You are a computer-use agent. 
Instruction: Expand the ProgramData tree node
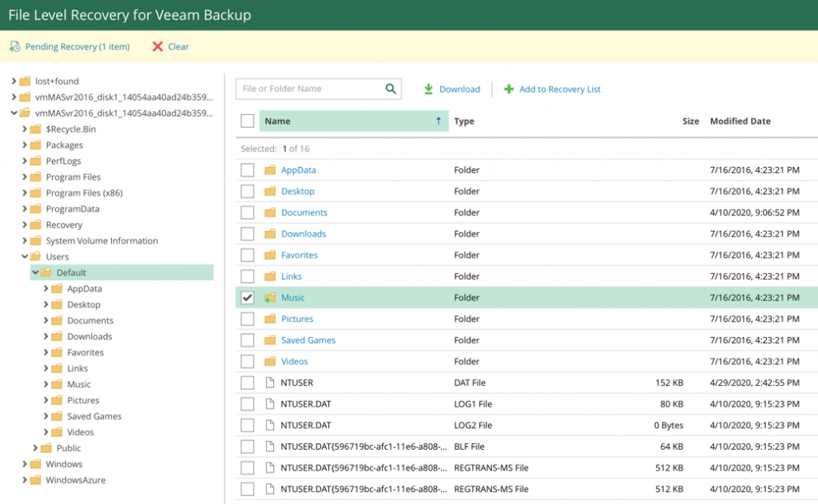(x=25, y=208)
